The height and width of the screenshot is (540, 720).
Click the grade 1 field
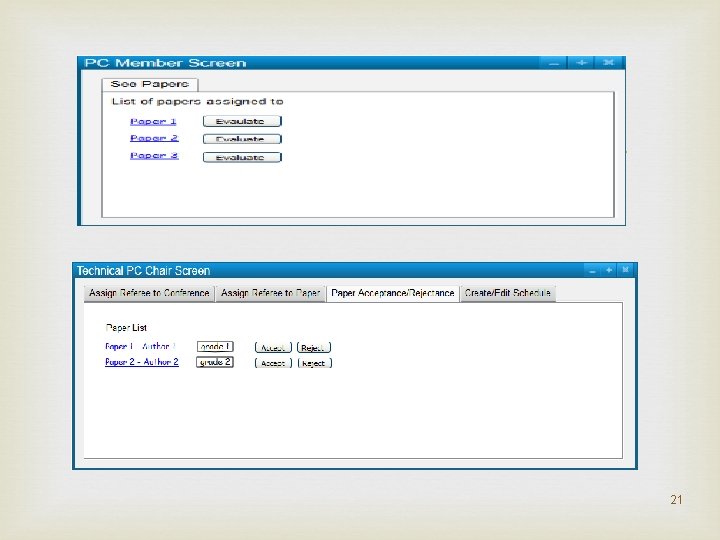coord(215,347)
